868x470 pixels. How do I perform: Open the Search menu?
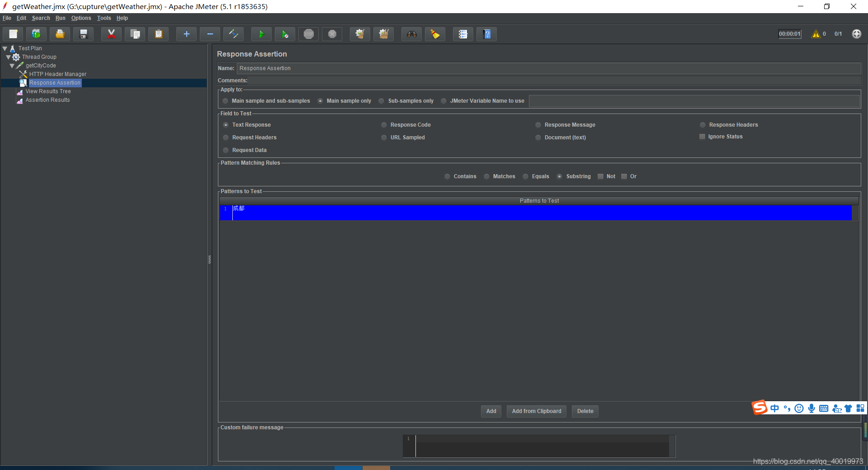[x=41, y=18]
